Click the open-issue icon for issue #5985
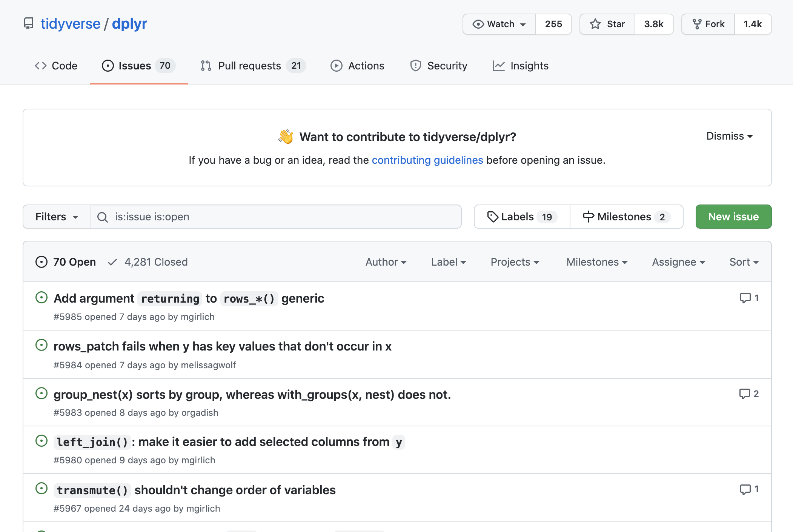Image resolution: width=793 pixels, height=532 pixels. coord(41,298)
